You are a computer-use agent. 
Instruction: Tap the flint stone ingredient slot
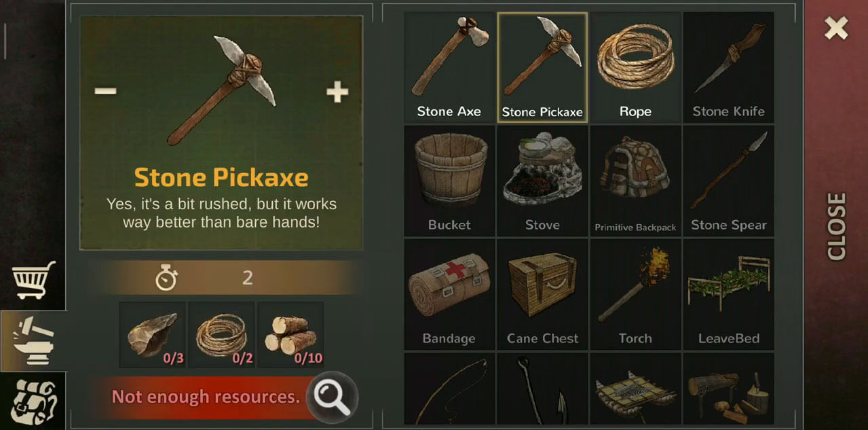153,335
